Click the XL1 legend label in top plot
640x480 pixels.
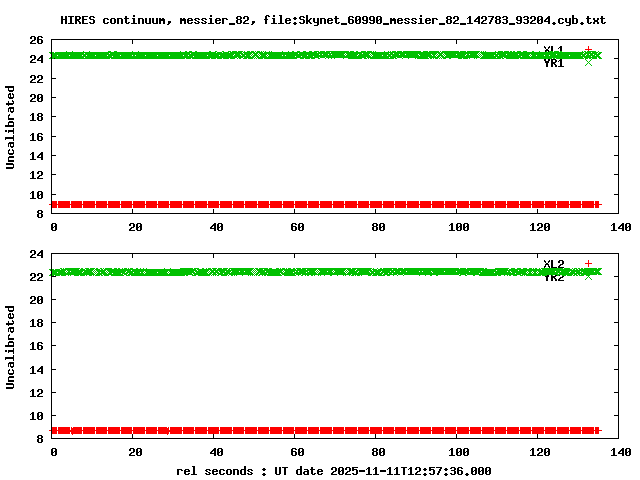click(x=554, y=49)
